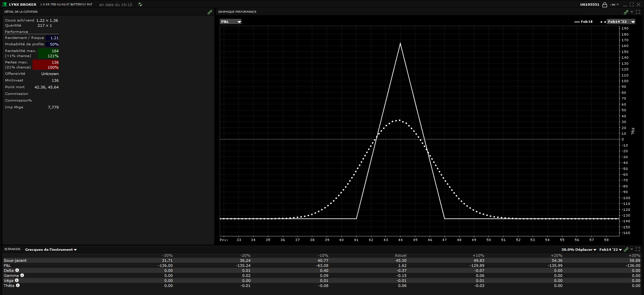Click the Actuel underlying value 45.30

click(401, 260)
